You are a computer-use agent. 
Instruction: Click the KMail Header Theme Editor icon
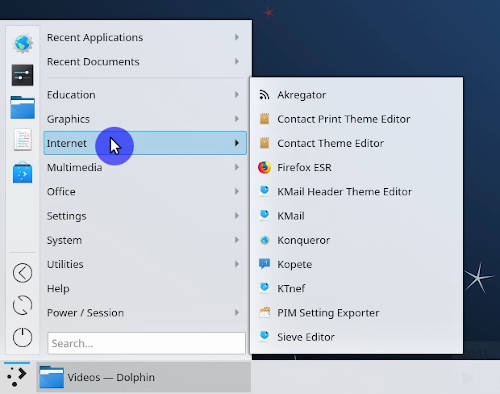point(264,191)
